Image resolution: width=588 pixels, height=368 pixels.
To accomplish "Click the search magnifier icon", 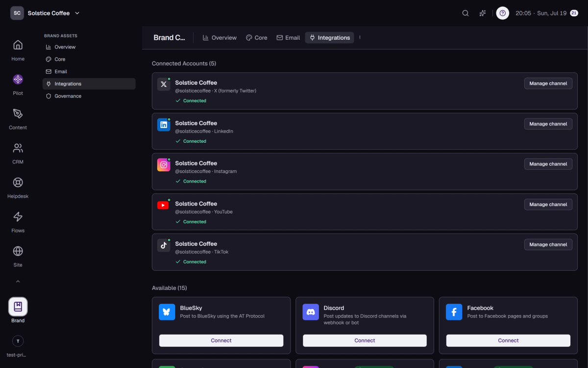I will [x=465, y=13].
